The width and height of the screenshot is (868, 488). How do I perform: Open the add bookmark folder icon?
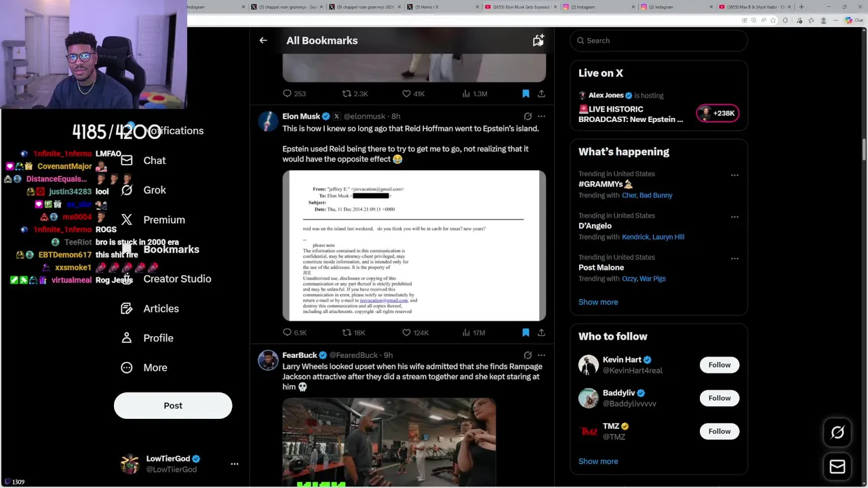tap(538, 41)
